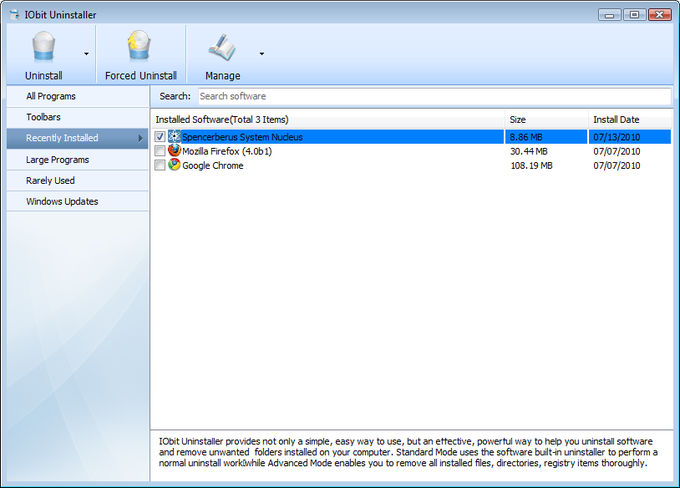
Task: Click the Spencerberus System Nucleus program icon
Action: click(174, 137)
